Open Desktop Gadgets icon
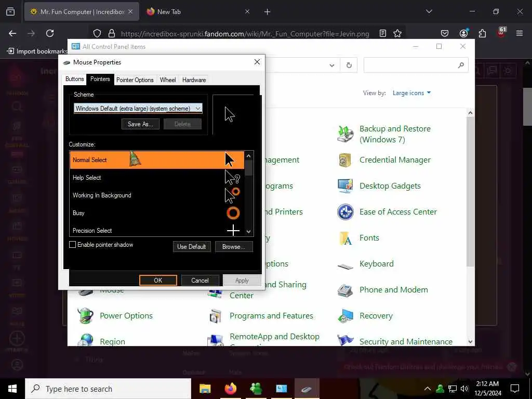 (345, 186)
